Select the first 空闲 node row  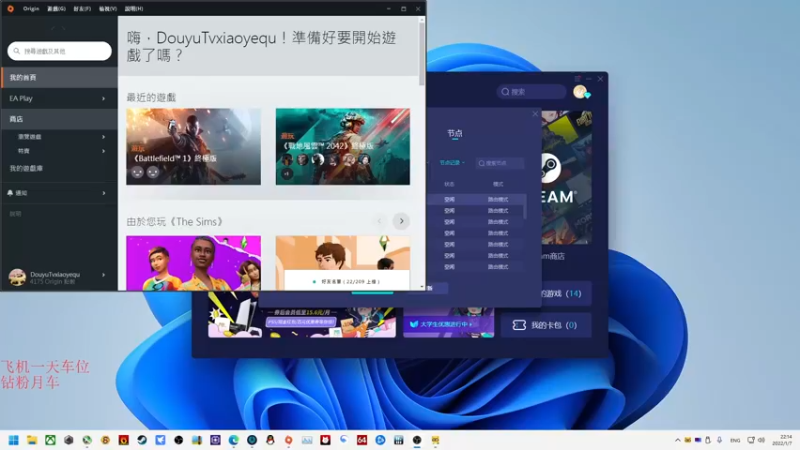(x=476, y=199)
